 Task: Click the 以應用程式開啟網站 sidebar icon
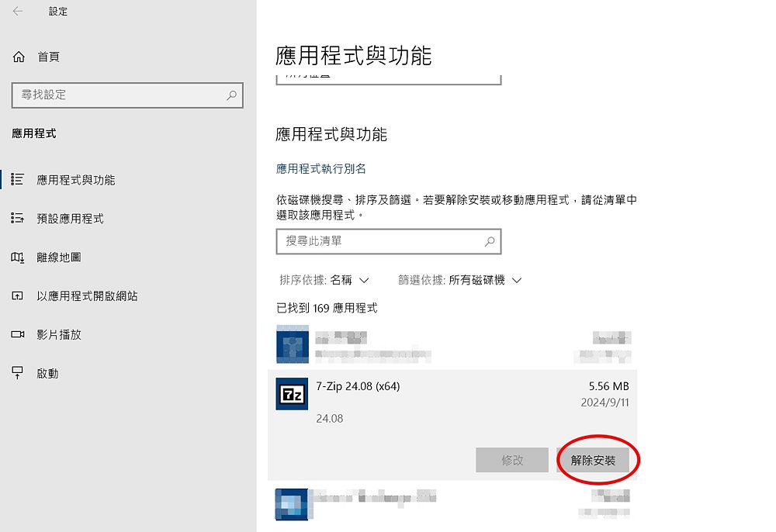(x=19, y=295)
